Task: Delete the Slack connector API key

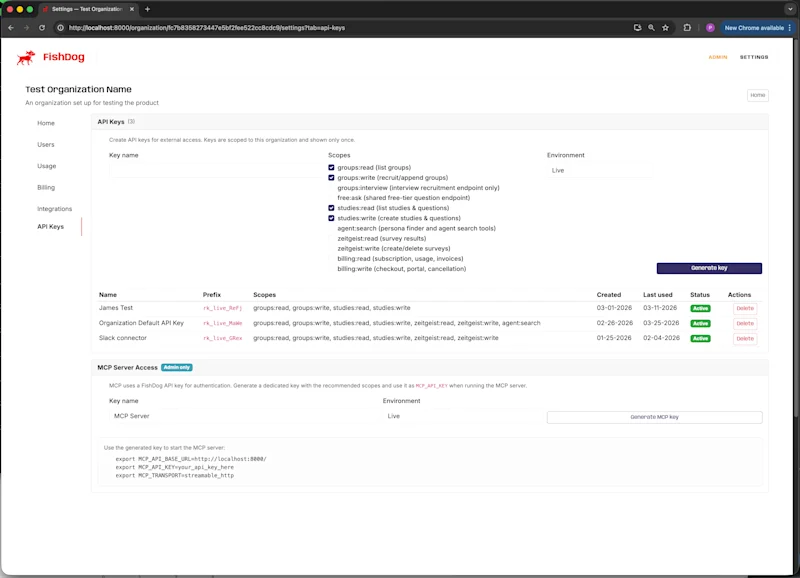Action: pos(745,338)
